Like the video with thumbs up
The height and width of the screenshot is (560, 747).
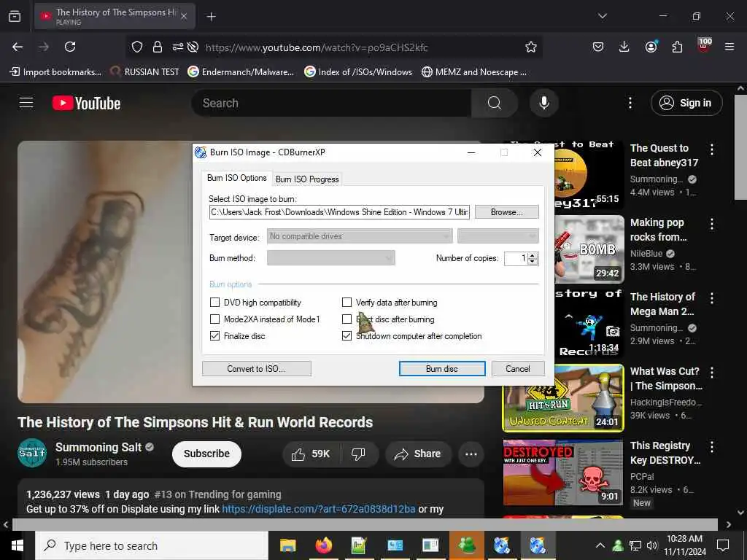tap(311, 454)
